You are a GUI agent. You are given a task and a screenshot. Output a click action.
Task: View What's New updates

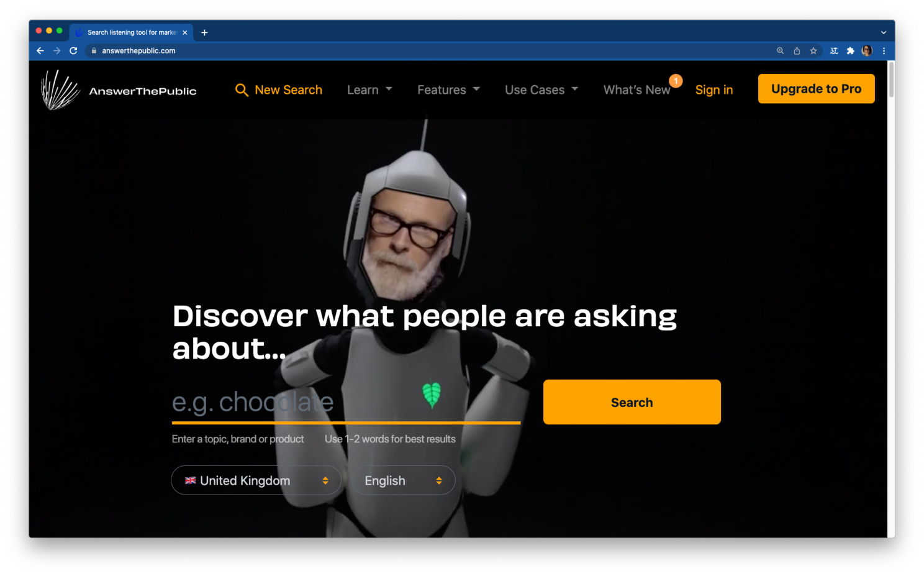636,90
